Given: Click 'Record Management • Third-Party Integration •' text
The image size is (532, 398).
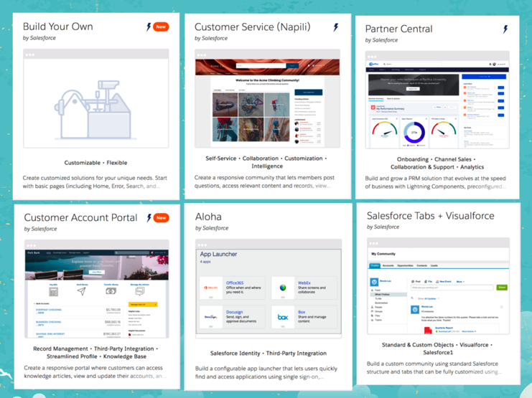Looking at the screenshot, I should (95, 349).
